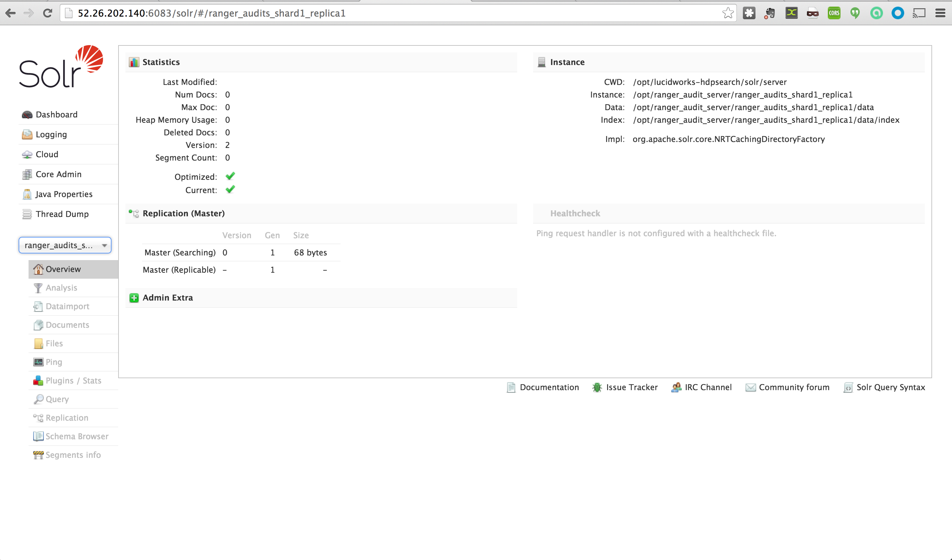Open the Cloud menu item

click(x=47, y=155)
